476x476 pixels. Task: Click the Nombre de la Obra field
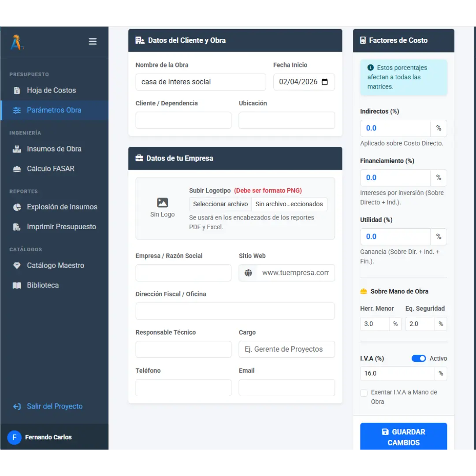[x=201, y=82]
